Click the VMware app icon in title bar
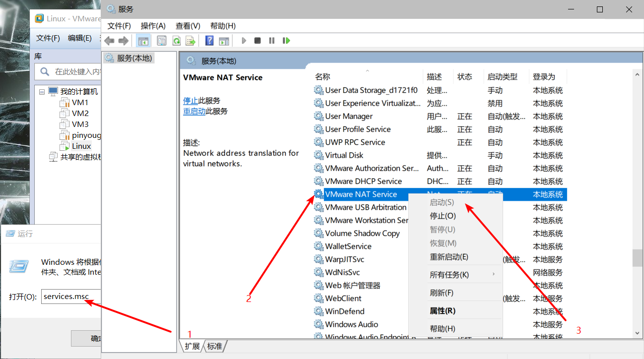Screen dimensions: 644x359 tap(39, 19)
